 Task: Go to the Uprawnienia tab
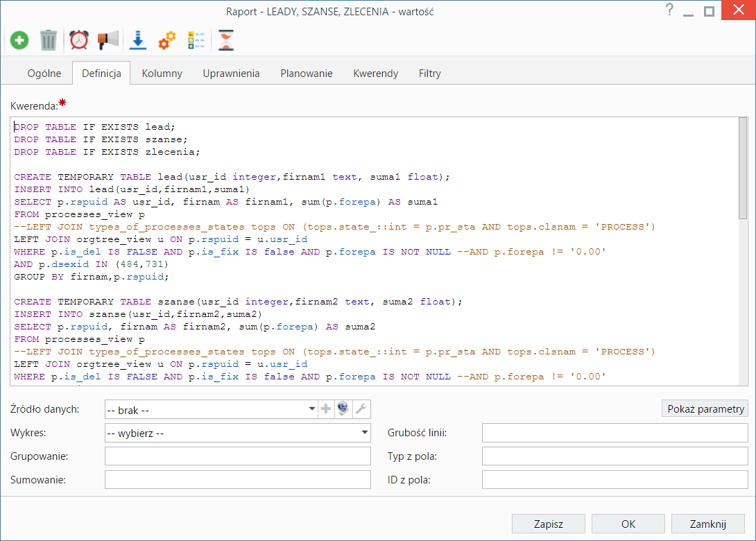point(231,74)
